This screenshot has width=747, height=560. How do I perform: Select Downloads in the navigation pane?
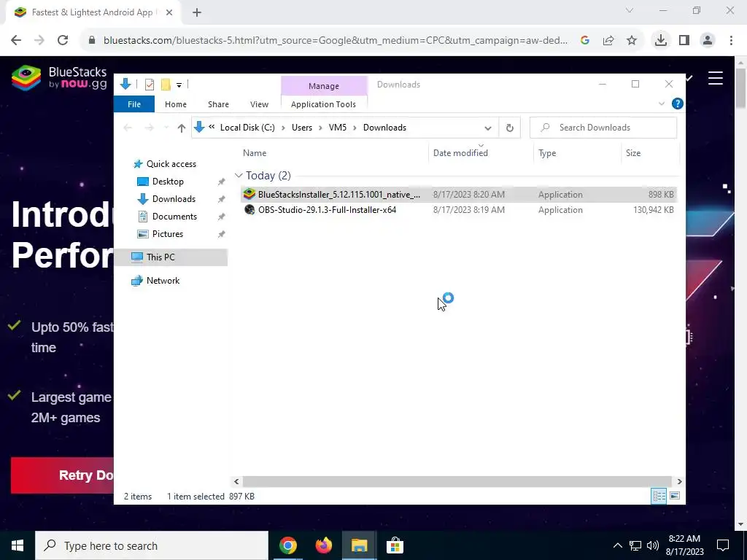tap(174, 199)
